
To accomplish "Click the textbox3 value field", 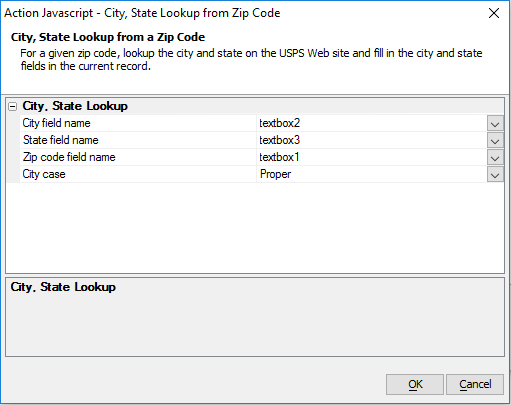I will [372, 140].
